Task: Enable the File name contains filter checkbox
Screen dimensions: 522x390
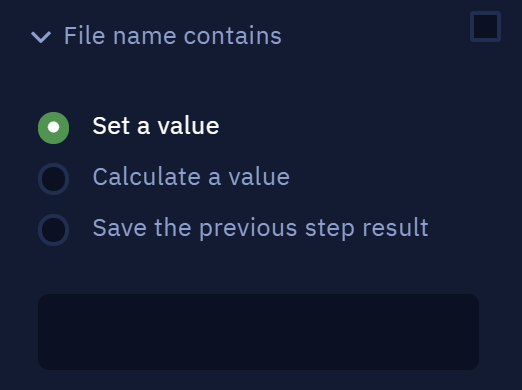Action: (485, 26)
